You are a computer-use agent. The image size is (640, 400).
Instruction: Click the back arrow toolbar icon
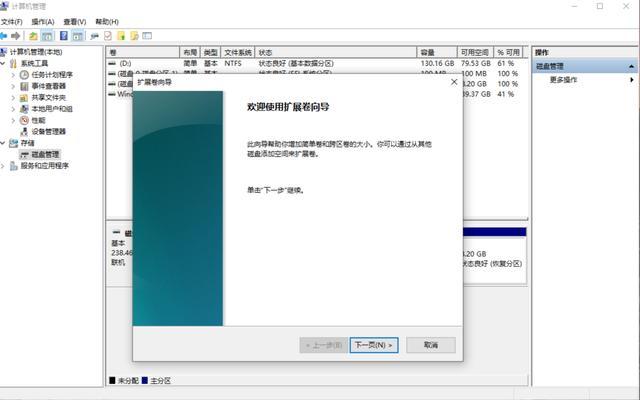tap(6, 36)
